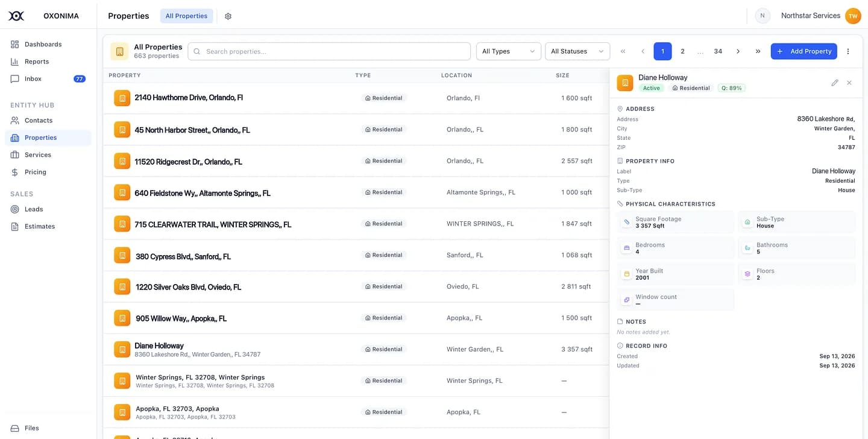Click the N workspace avatar circle
This screenshot has height=439, width=868.
coord(763,16)
